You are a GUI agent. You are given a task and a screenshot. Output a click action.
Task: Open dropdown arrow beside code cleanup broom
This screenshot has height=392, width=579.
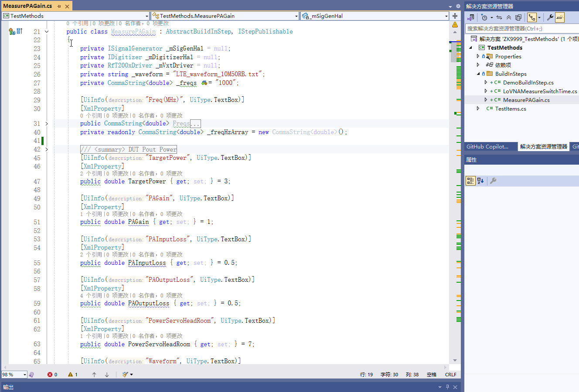pyautogui.click(x=131, y=375)
